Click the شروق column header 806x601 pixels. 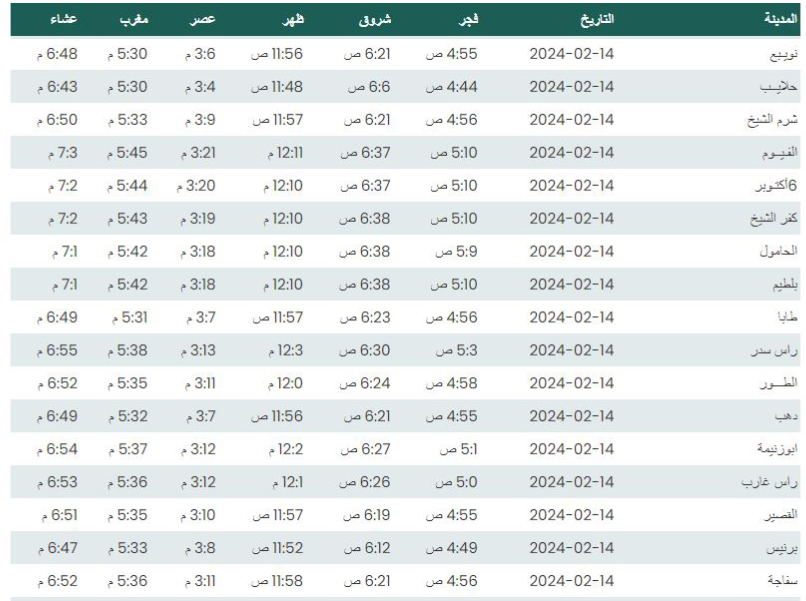tap(375, 20)
